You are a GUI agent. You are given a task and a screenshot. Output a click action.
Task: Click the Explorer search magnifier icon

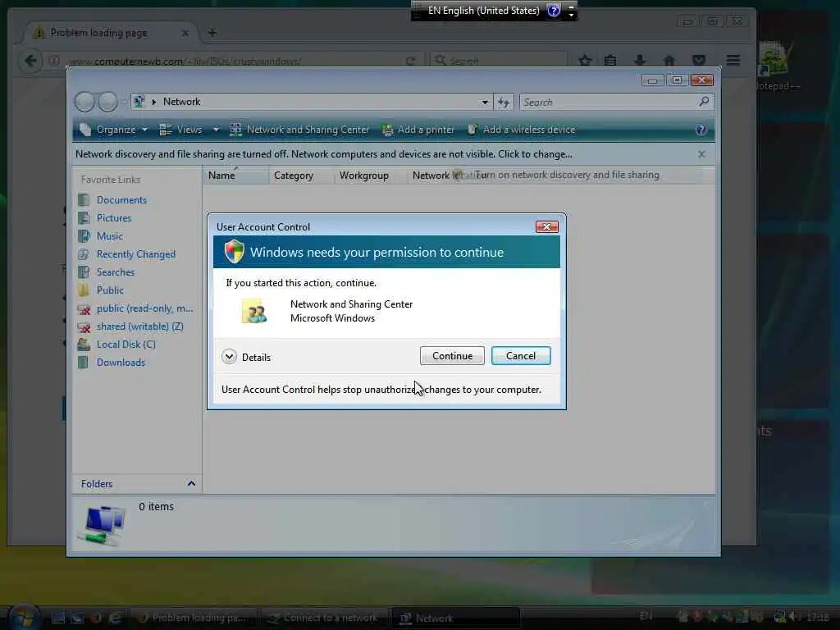704,101
